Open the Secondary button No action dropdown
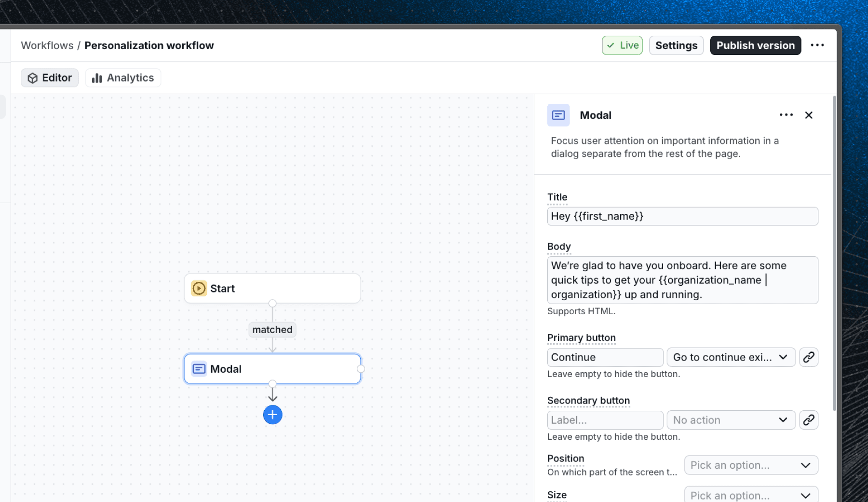Viewport: 868px width, 502px height. [731, 420]
